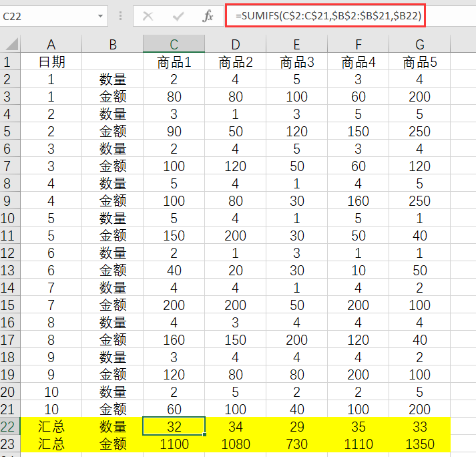Click the fill handle of cell C22
Screen dimensions: 476x457
point(204,435)
